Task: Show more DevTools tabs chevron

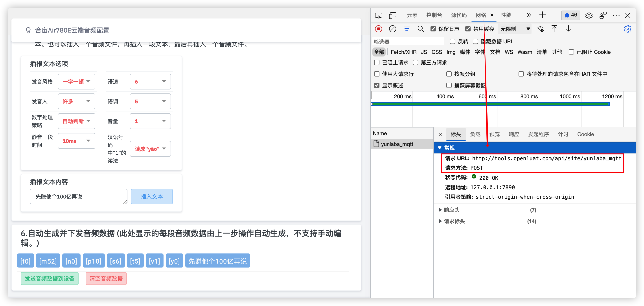Action: (528, 15)
